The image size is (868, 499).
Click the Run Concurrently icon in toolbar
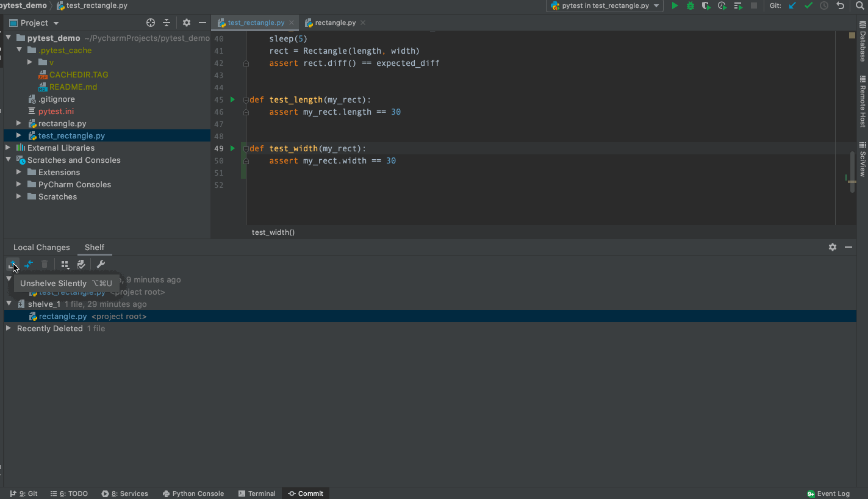tap(738, 5)
